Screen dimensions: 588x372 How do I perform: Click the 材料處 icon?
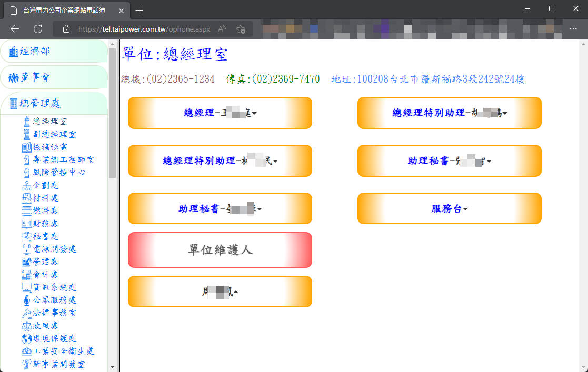(x=27, y=198)
